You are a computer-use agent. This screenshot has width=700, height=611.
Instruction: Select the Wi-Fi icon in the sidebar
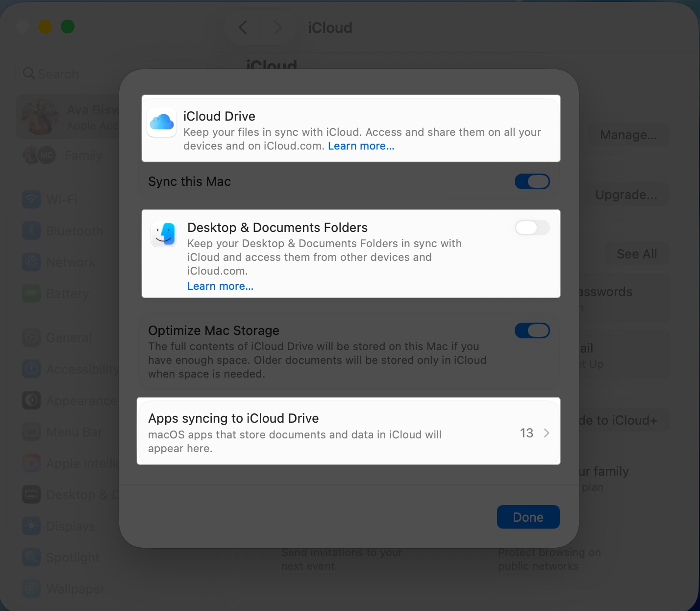click(x=31, y=199)
